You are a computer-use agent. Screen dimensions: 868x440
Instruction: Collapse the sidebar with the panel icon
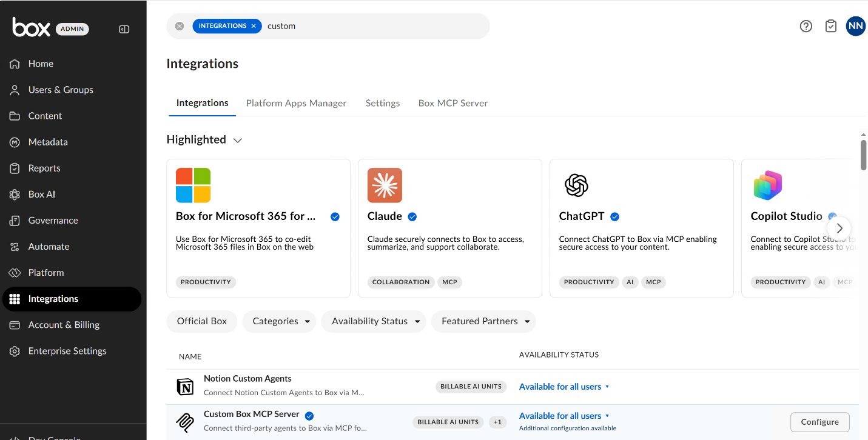(x=124, y=29)
